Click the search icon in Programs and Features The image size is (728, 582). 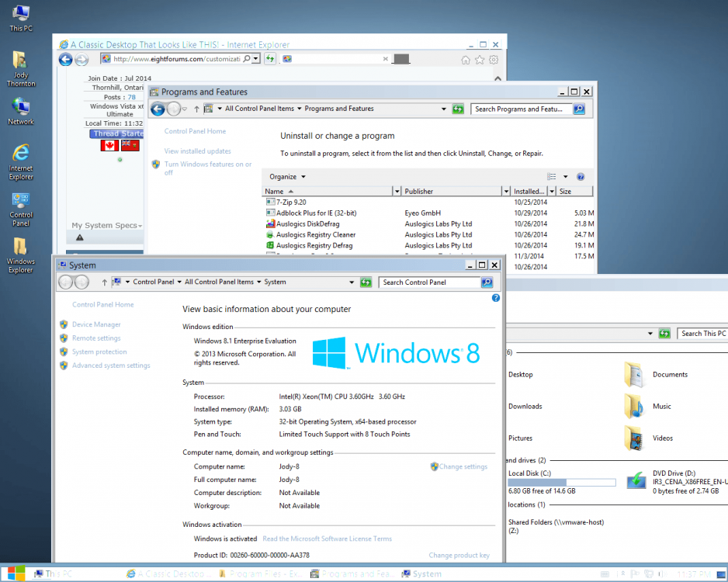[x=579, y=109]
